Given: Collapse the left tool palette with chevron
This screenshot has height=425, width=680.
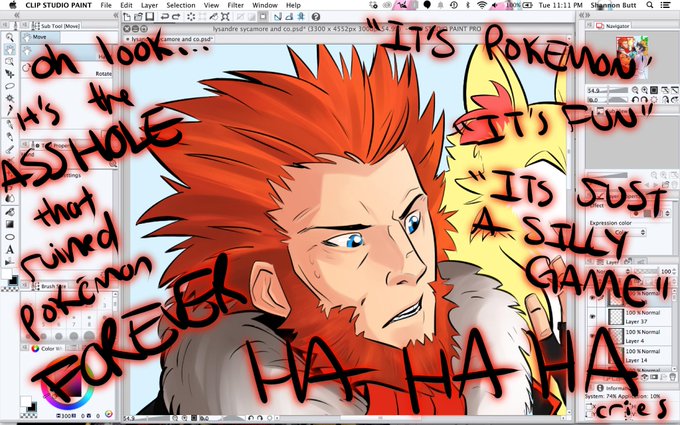Looking at the screenshot, I should pos(16,15).
